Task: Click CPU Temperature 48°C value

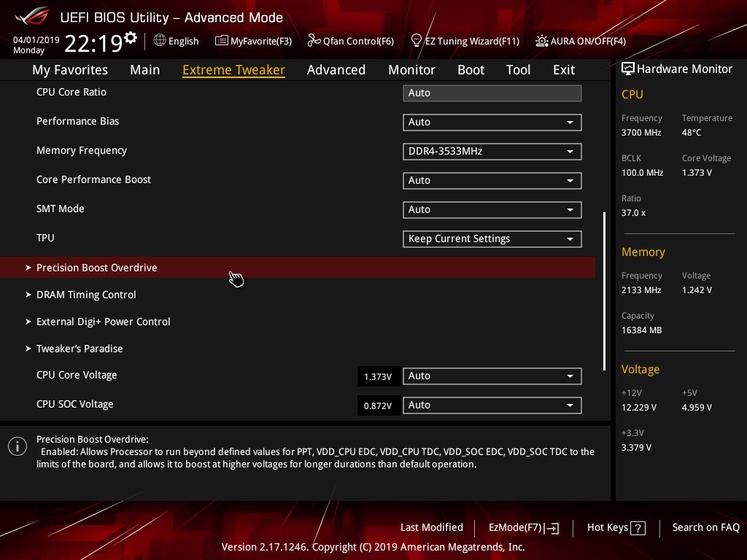Action: pos(692,133)
